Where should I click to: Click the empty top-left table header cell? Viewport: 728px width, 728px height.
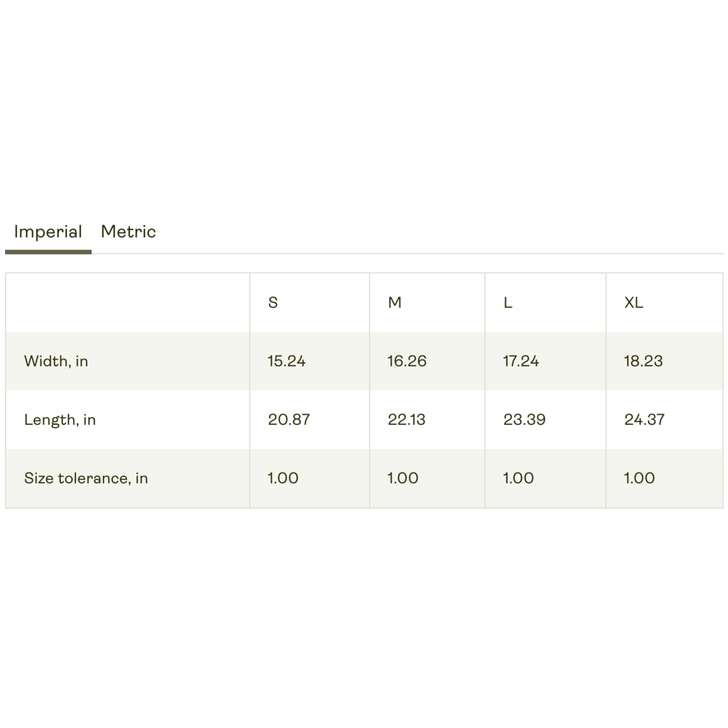click(x=128, y=303)
